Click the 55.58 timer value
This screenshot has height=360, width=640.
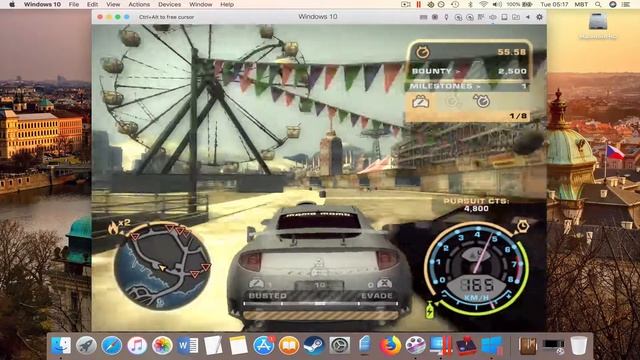point(511,52)
